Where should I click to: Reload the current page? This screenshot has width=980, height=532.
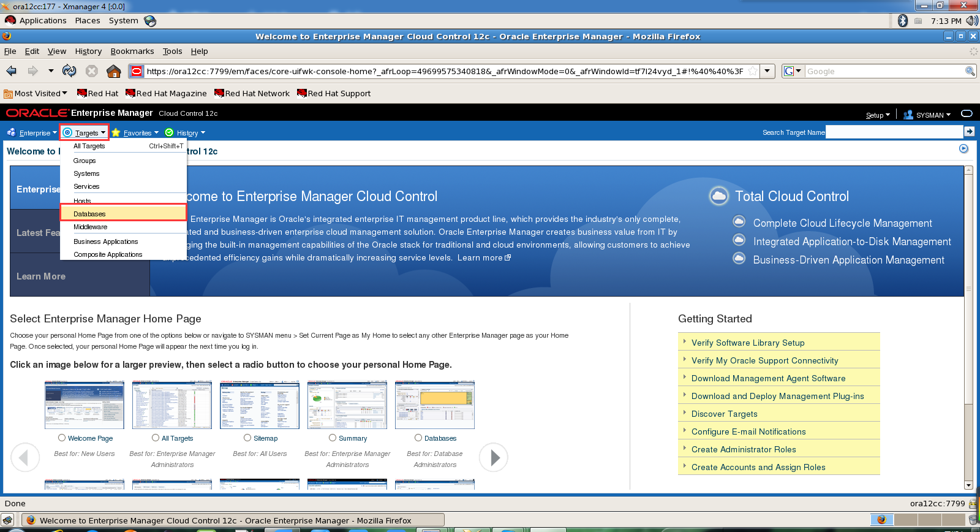[69, 71]
